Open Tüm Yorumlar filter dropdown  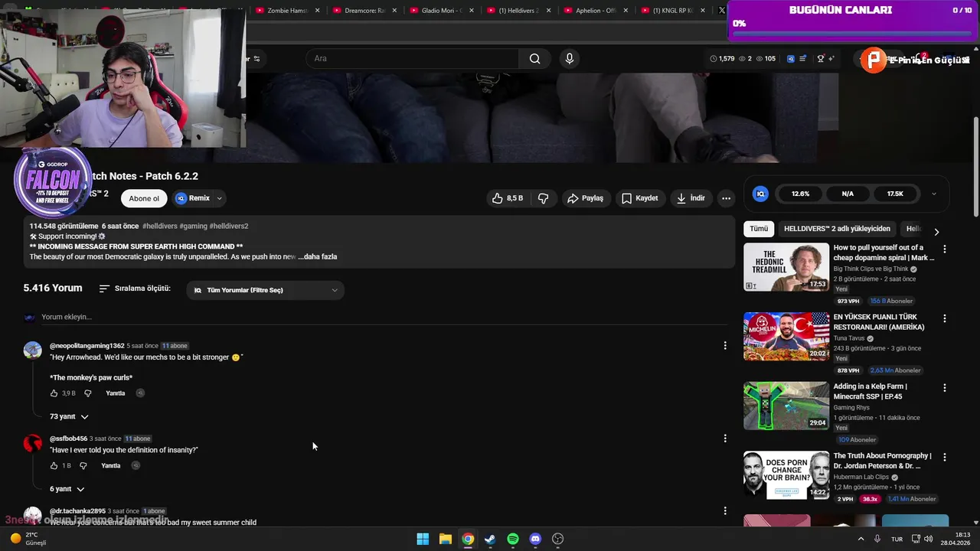pyautogui.click(x=265, y=290)
